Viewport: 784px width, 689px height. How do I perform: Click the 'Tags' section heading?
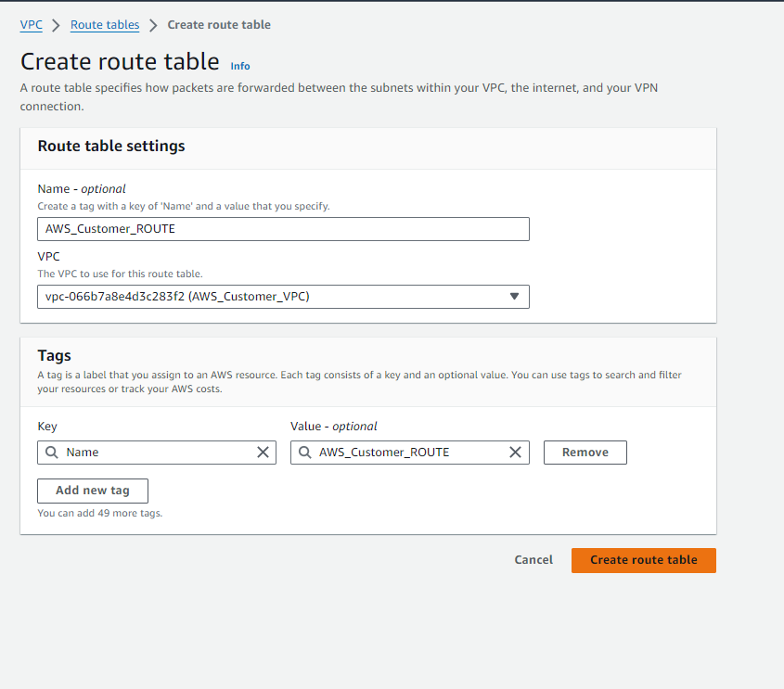(54, 356)
